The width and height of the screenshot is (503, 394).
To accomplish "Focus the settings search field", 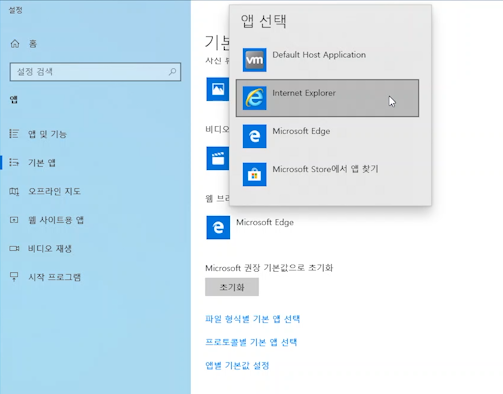I will pyautogui.click(x=95, y=72).
